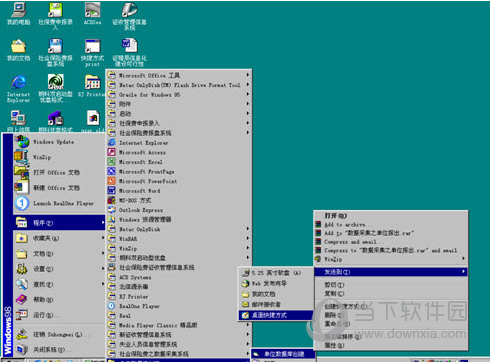Open the Netac OnlyDisk(TM) Flash Drive Format Tool folder
Image resolution: width=491 pixels, height=363 pixels.
tap(179, 85)
